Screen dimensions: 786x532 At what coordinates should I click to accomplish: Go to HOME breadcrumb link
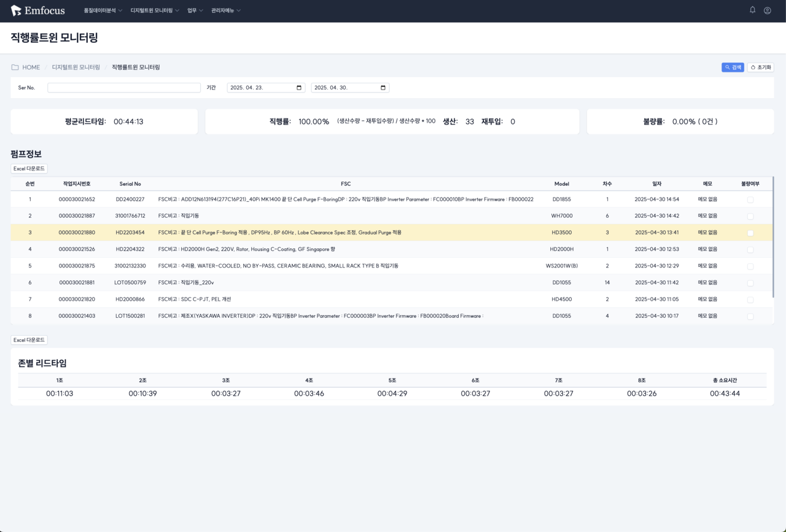[31, 67]
